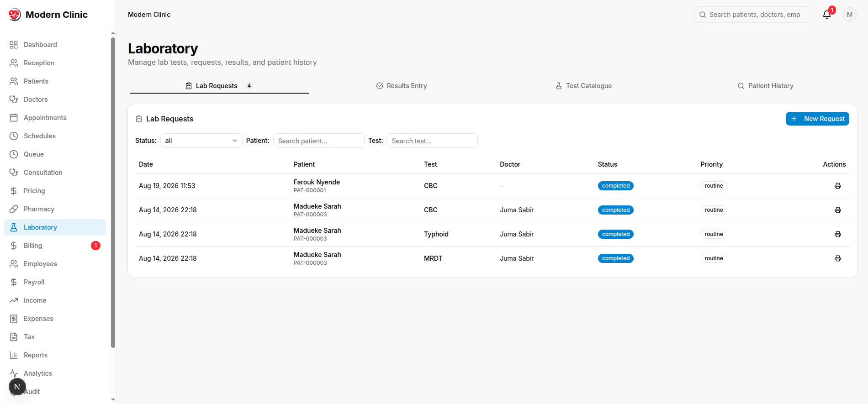
Task: Open the Tax document item
Action: [54, 337]
